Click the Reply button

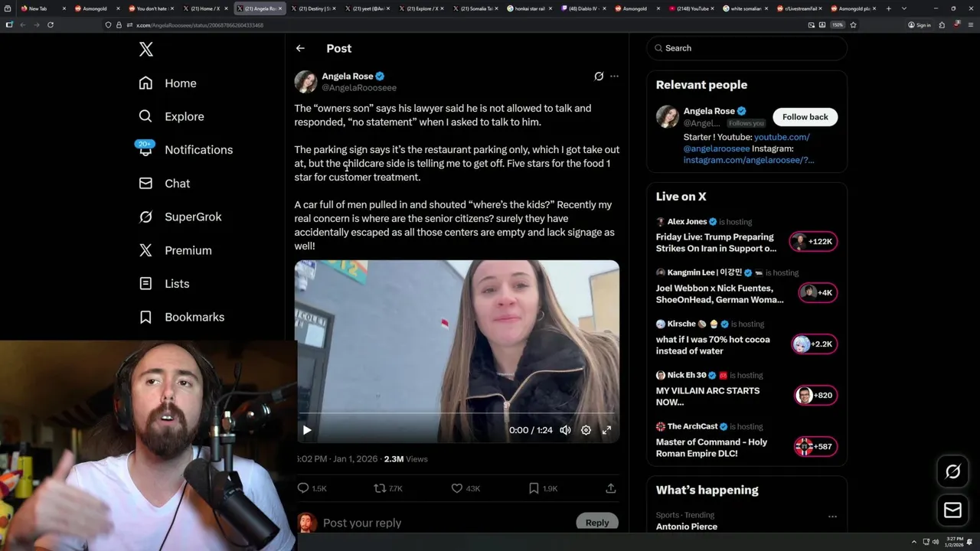point(597,523)
